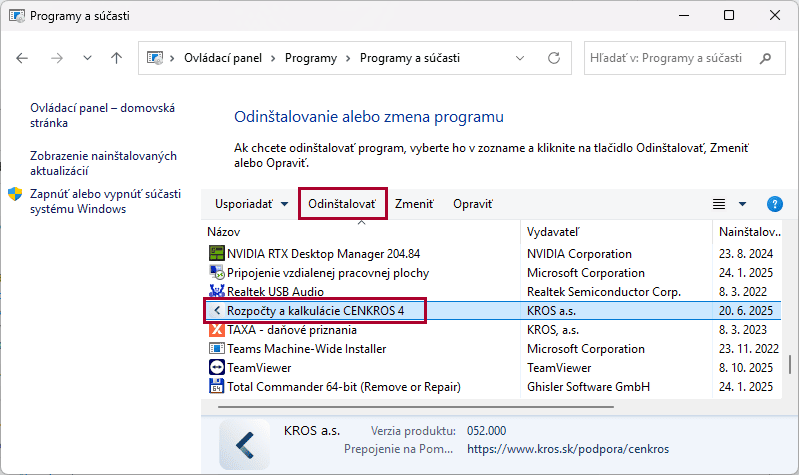
Task: Open the Usporiadať dropdown menu
Action: coord(252,204)
